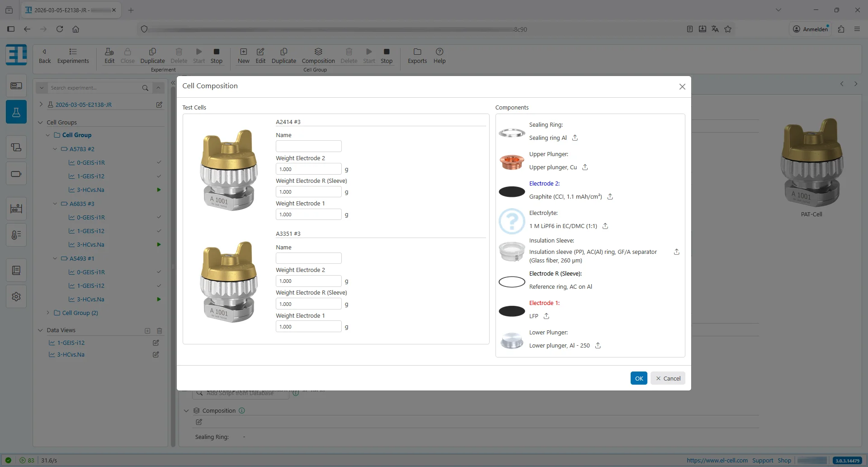Open the Anmelden account menu
The height and width of the screenshot is (467, 868).
click(x=811, y=29)
